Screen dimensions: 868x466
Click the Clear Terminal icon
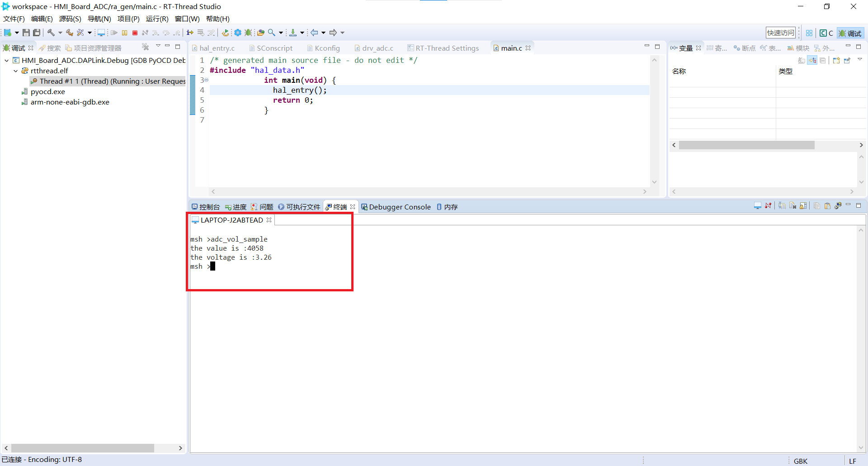point(793,206)
